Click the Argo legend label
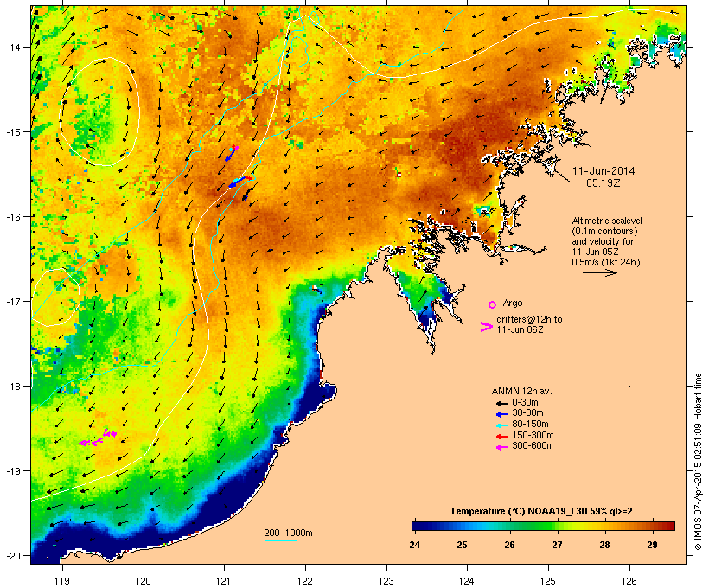Image resolution: width=709 pixels, height=588 pixels. (x=513, y=303)
